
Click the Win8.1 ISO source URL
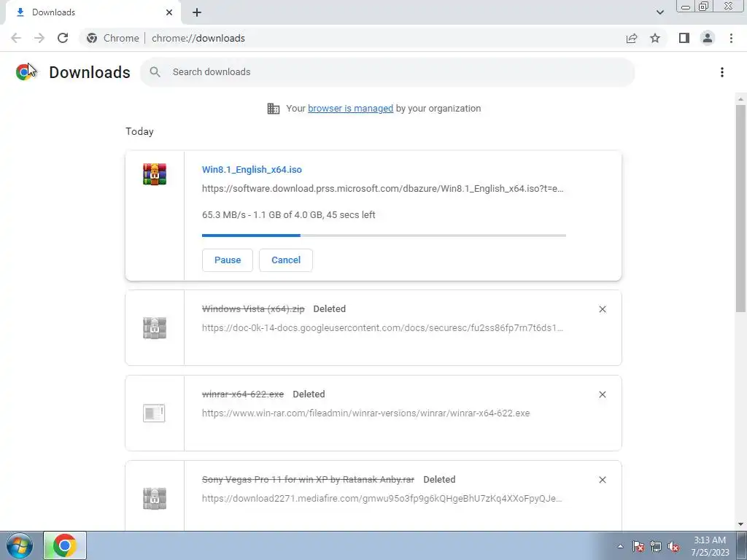point(382,189)
